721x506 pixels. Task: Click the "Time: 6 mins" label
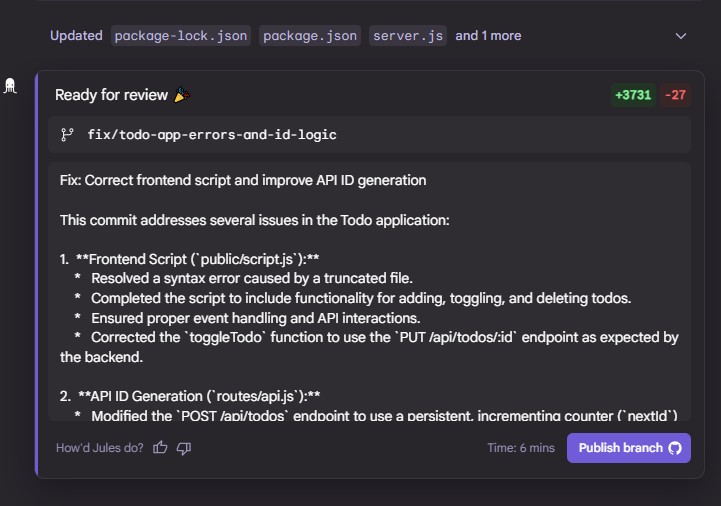point(520,448)
